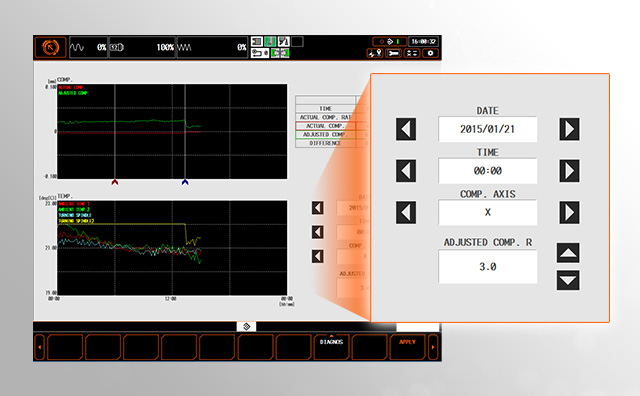Click the pin-marker icon left of the wrench
This screenshot has width=640, height=396.
pyautogui.click(x=375, y=53)
